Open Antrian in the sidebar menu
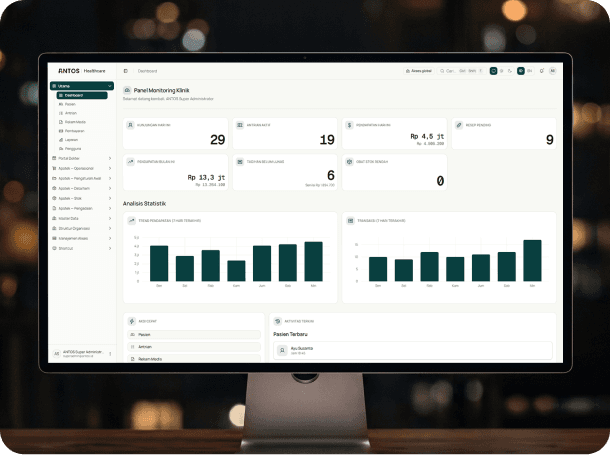The image size is (610, 455). click(x=82, y=113)
